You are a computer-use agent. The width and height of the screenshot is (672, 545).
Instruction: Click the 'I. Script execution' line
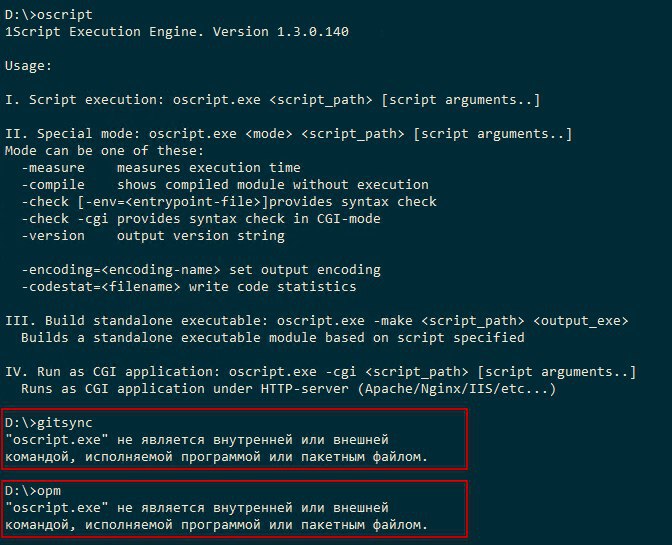click(272, 100)
